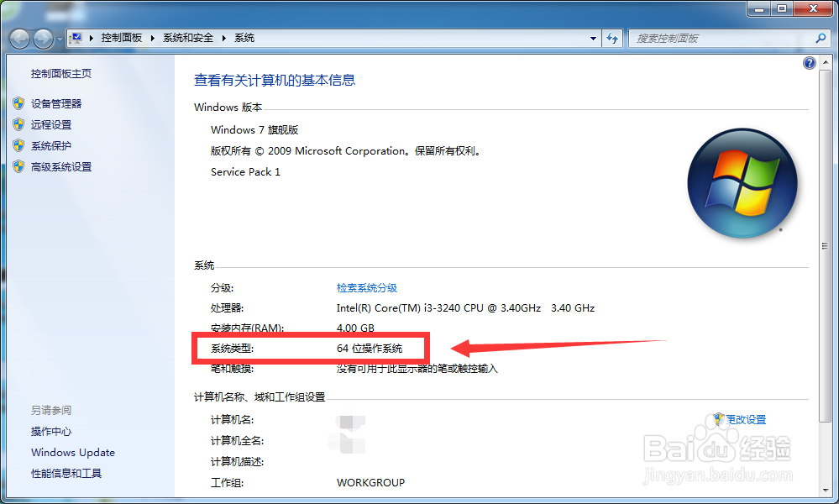Expand arrow before 控制面板 breadcrumb
This screenshot has height=504, width=839.
point(92,38)
